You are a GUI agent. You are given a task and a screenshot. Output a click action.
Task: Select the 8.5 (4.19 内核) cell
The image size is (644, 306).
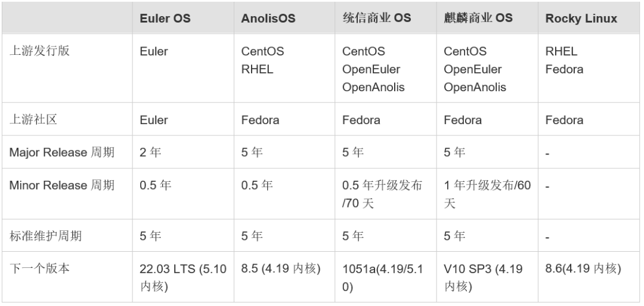(x=281, y=269)
